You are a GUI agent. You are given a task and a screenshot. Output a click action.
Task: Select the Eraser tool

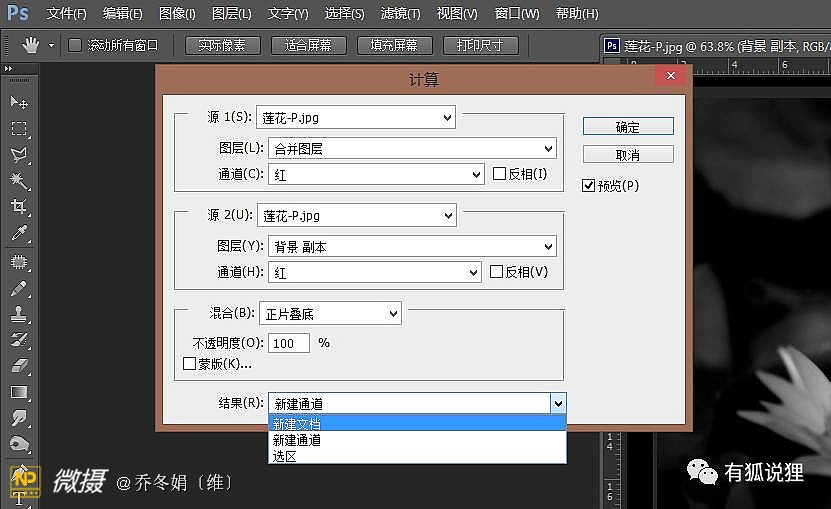(19, 366)
